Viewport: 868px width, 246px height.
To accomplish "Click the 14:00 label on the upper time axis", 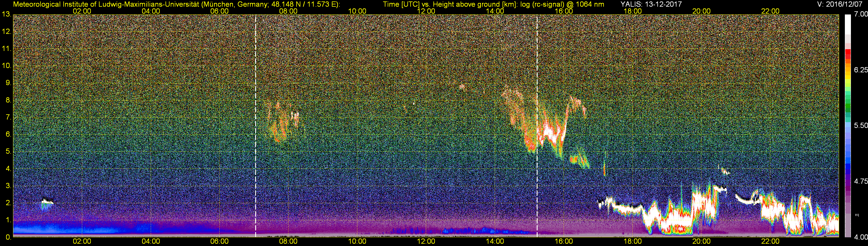I will coord(495,11).
